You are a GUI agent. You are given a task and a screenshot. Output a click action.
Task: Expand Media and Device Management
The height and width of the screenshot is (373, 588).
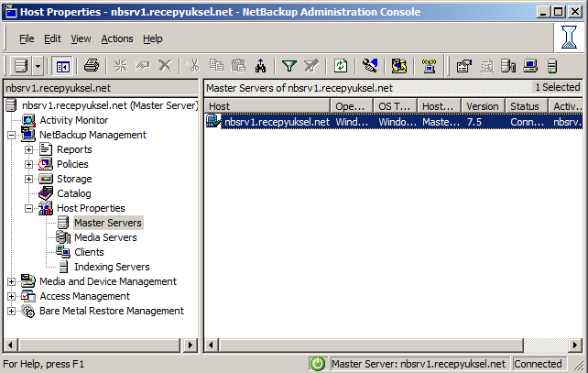click(x=11, y=281)
